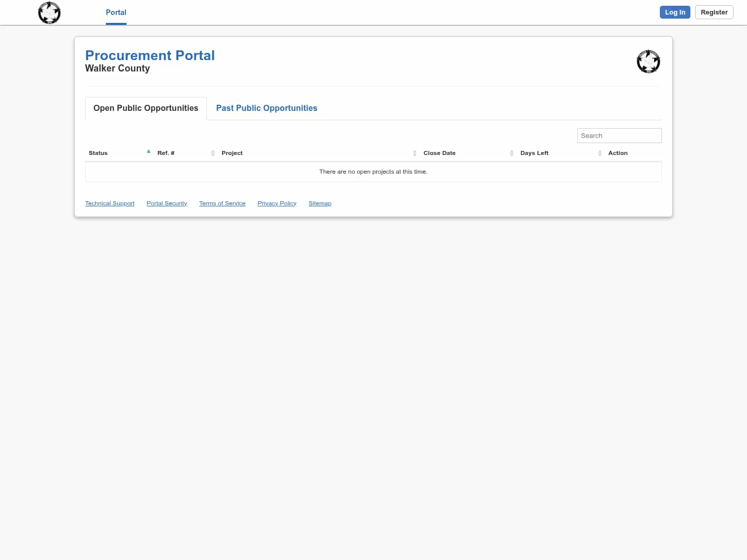The height and width of the screenshot is (560, 747).
Task: Open the Sitemap link
Action: click(x=320, y=203)
